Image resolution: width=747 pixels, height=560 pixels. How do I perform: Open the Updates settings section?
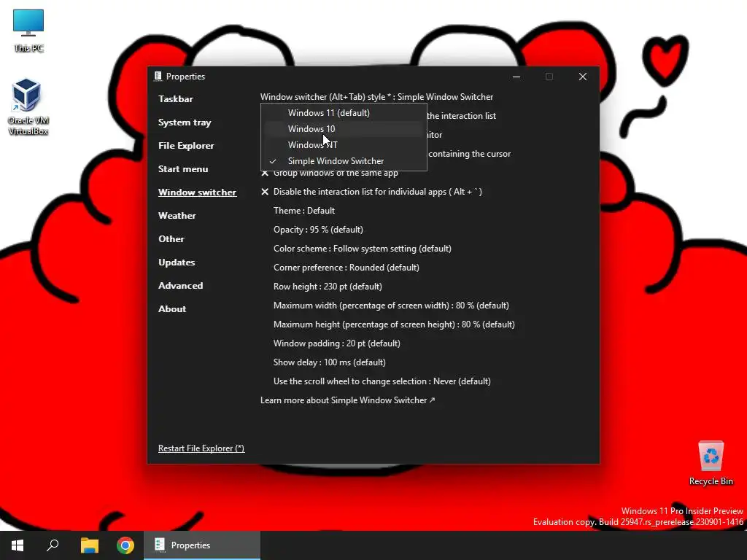(177, 262)
